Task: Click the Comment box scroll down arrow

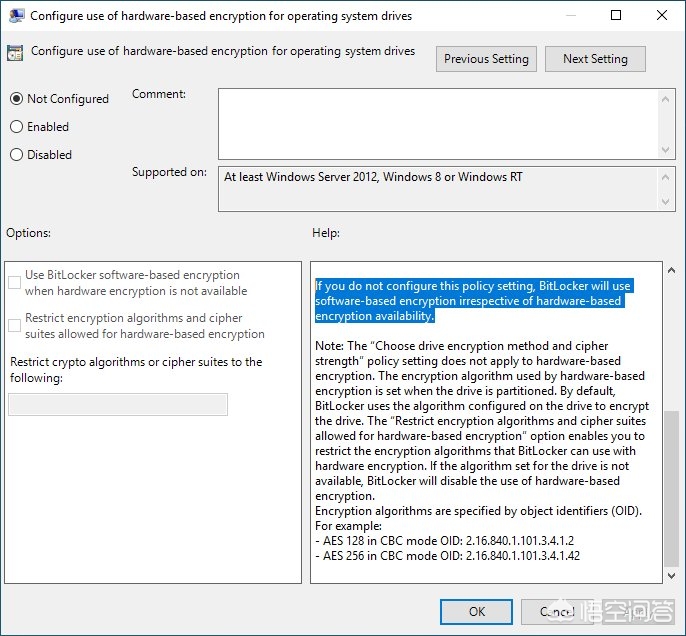Action: coord(665,150)
